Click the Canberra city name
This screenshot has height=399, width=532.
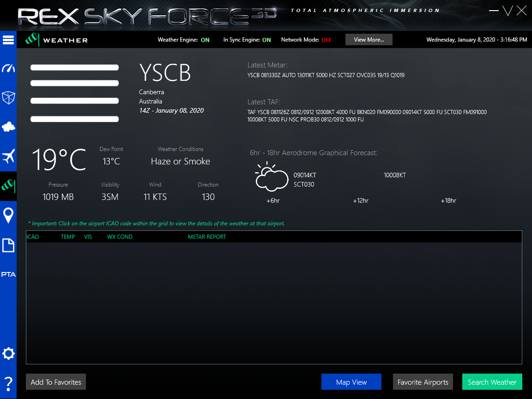pyautogui.click(x=151, y=92)
